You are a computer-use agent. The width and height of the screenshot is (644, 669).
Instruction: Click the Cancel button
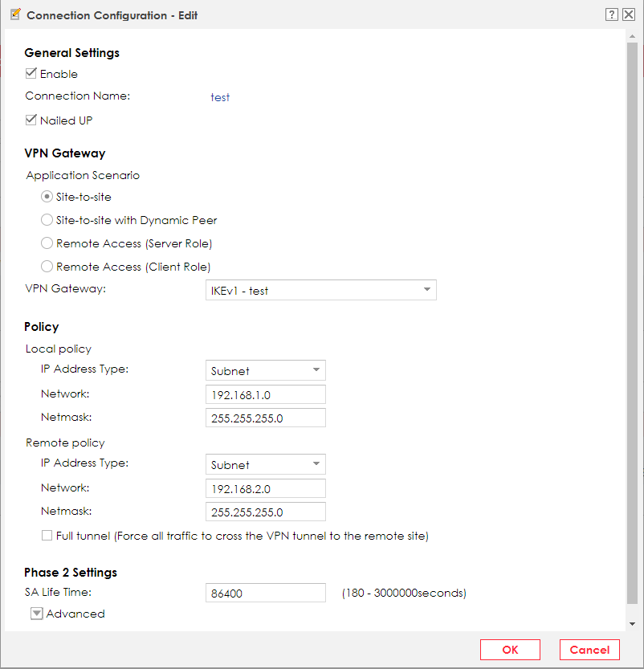click(589, 650)
